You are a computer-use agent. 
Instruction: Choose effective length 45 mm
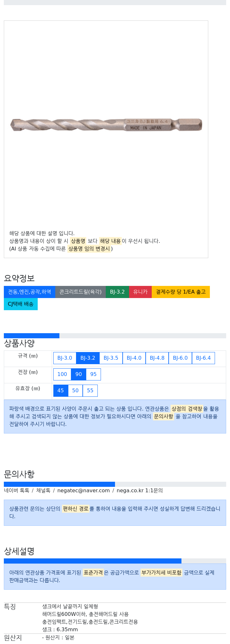pos(61,391)
